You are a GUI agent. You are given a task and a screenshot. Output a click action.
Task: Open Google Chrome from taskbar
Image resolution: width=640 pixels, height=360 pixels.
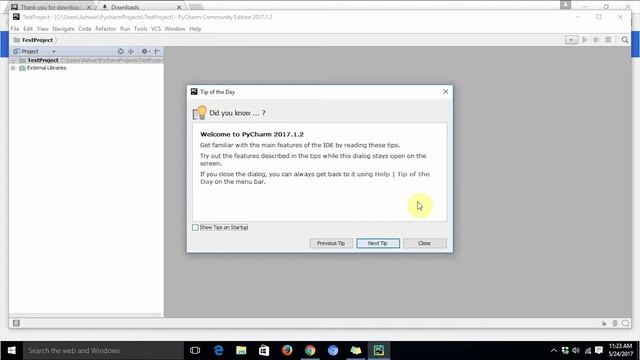click(310, 351)
